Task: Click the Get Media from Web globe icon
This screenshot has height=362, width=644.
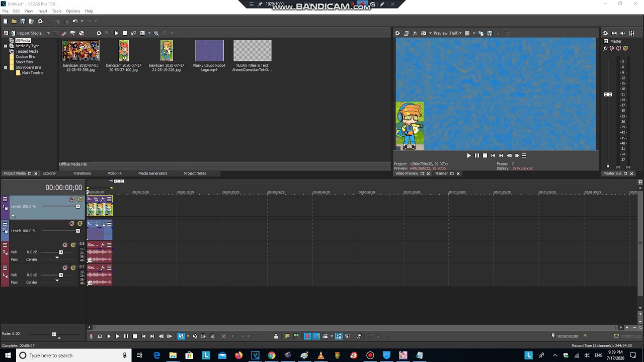Action: (x=82, y=33)
